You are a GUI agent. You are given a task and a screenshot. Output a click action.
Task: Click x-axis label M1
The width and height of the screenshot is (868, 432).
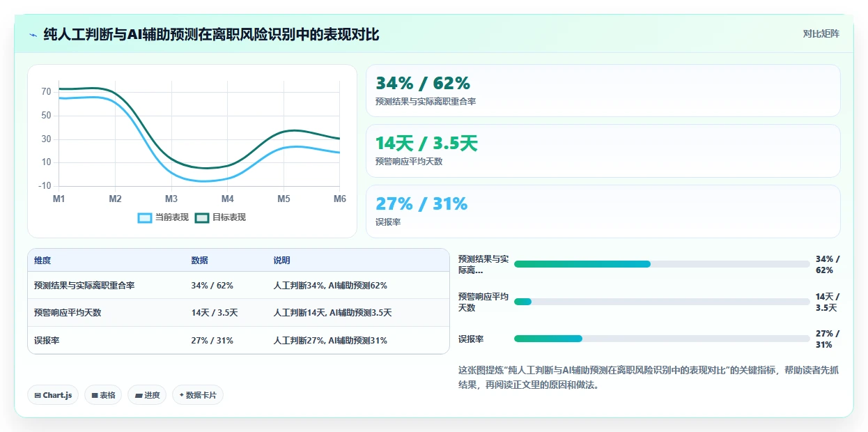coord(59,199)
